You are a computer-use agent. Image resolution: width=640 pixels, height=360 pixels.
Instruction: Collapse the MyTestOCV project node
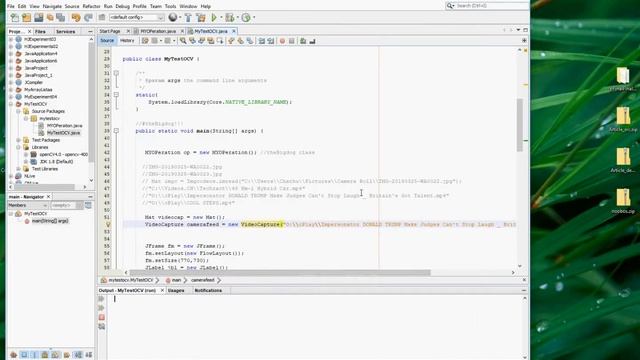tap(11, 104)
